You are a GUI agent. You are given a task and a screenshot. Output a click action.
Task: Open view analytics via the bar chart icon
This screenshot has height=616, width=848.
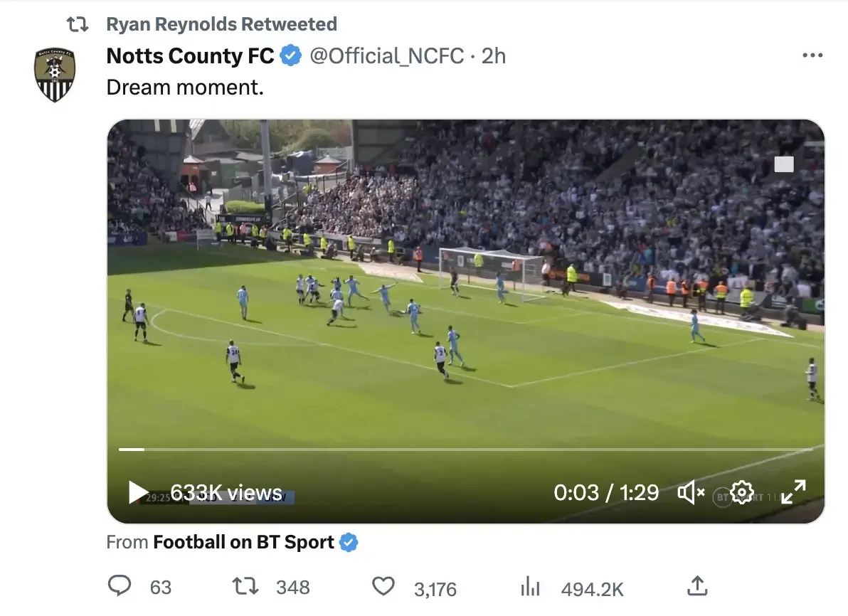point(530,586)
